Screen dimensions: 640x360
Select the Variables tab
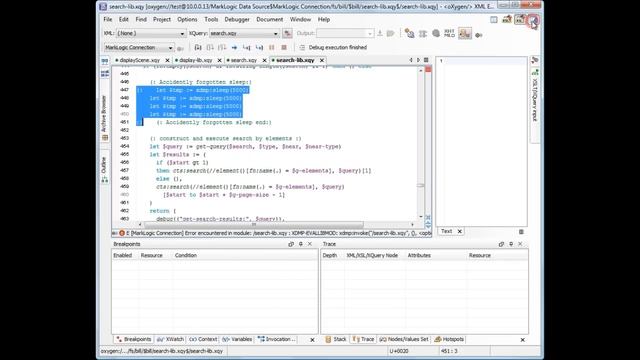click(x=238, y=339)
